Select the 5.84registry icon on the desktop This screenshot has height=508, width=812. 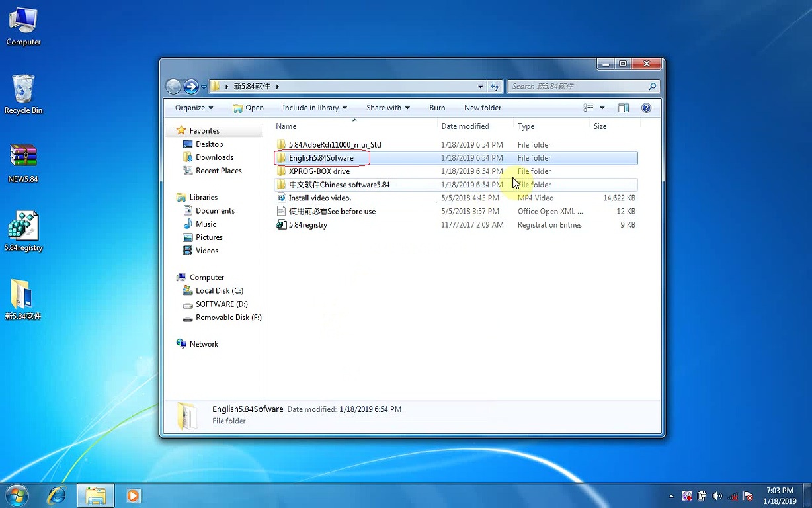(x=23, y=232)
